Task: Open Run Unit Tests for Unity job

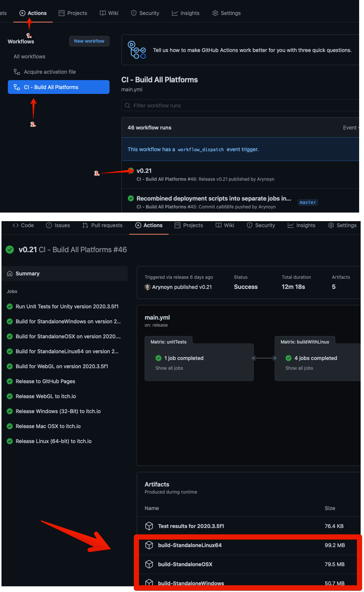Action: [67, 306]
